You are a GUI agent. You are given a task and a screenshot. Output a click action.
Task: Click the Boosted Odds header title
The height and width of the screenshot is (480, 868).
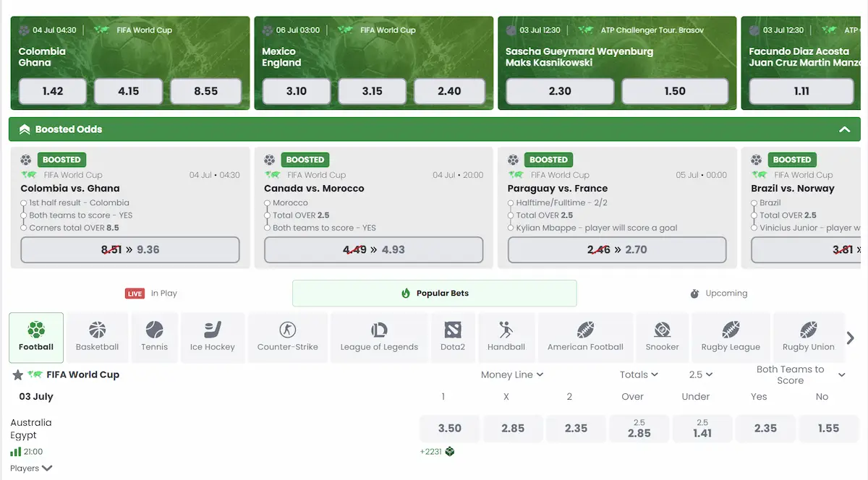[69, 129]
